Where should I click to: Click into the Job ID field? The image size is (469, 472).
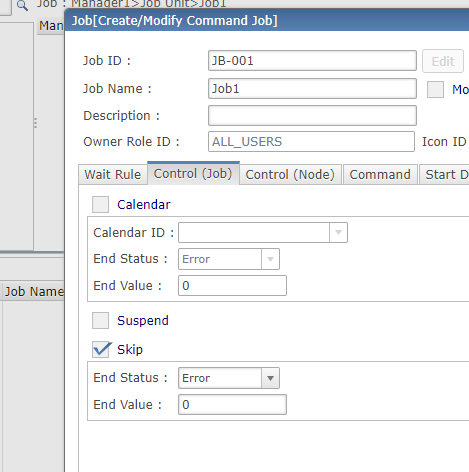pos(312,61)
